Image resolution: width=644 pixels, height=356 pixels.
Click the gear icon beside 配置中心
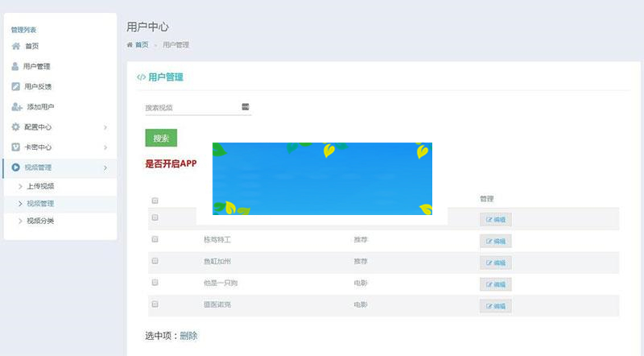pos(16,126)
